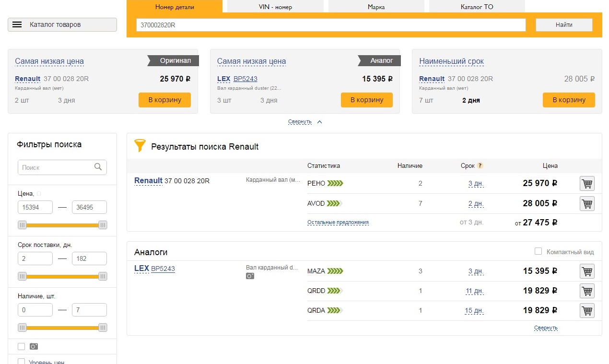Click the right handle of the Срок поставки slider

tap(103, 276)
